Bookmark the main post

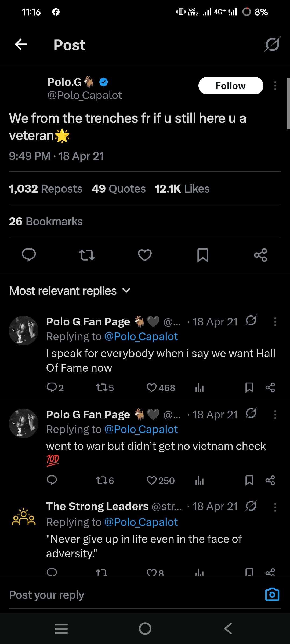click(x=203, y=255)
